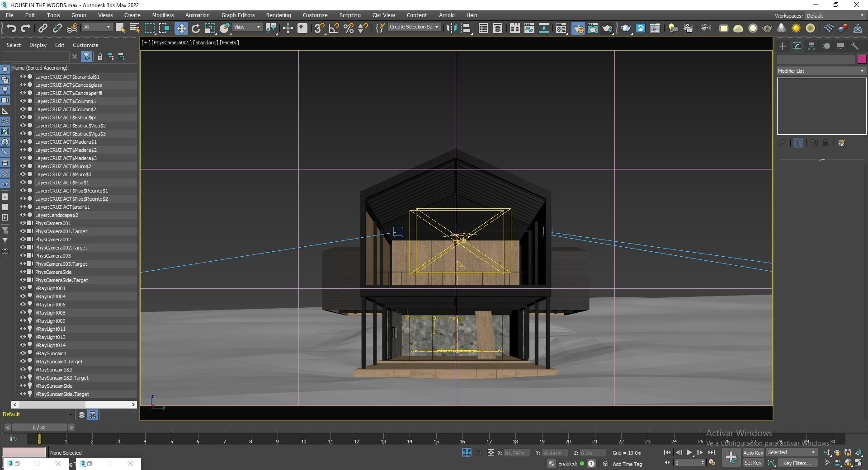Hide Layer:CRUZ ACT$stair$1 eye icon
Screen dimensions: 868x470
click(23, 207)
